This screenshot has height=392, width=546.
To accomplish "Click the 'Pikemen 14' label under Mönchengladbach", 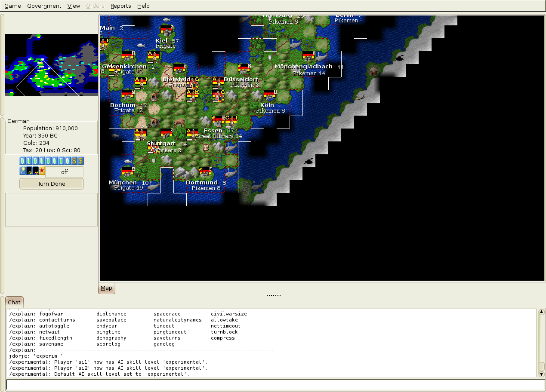I will [309, 73].
